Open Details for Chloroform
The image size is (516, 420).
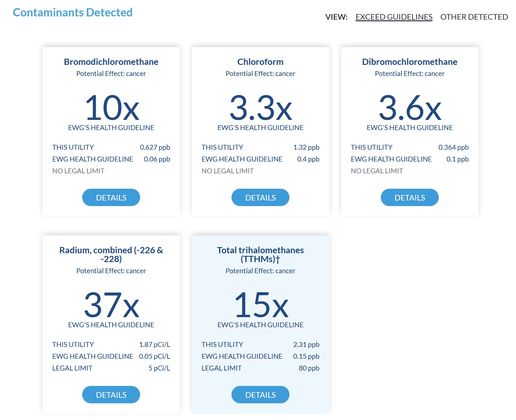click(260, 198)
